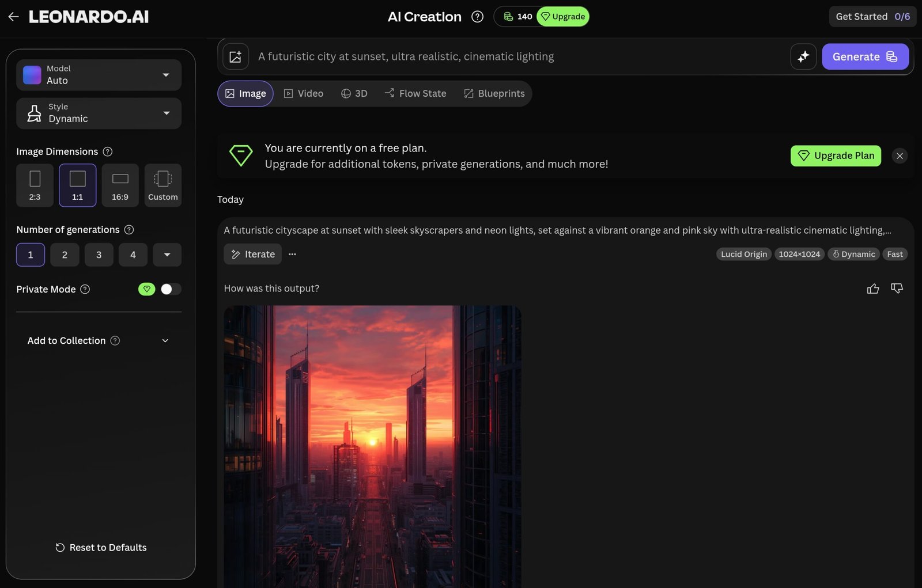Open Get Started 0/6 checklist

point(873,17)
